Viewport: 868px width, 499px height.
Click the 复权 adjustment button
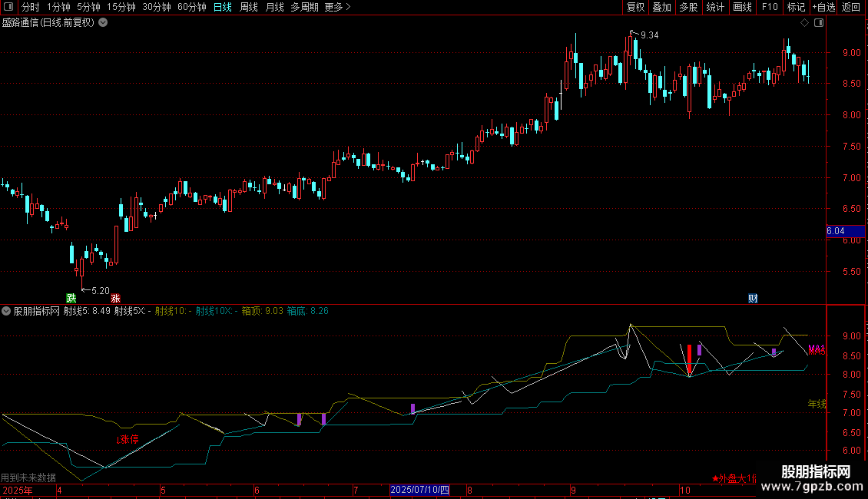pyautogui.click(x=635, y=8)
